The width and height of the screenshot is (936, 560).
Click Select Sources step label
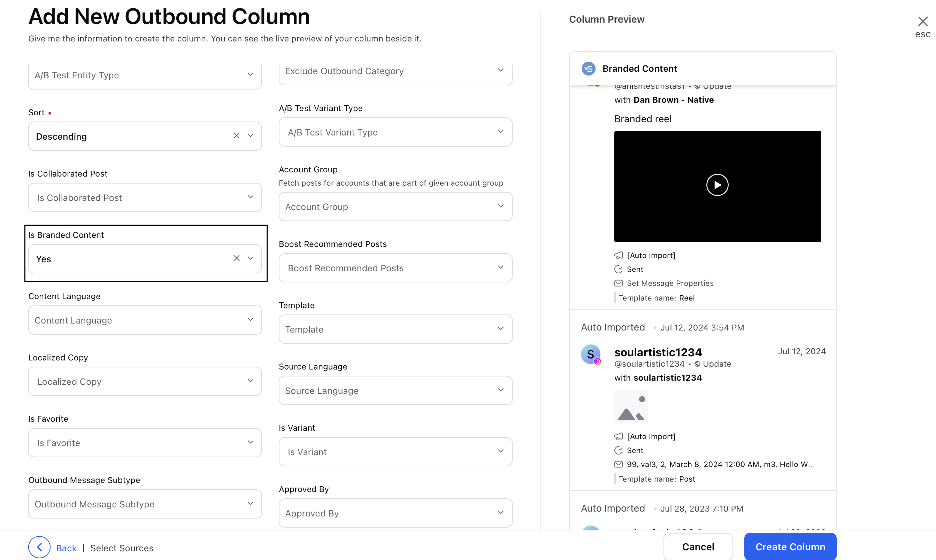pyautogui.click(x=122, y=548)
